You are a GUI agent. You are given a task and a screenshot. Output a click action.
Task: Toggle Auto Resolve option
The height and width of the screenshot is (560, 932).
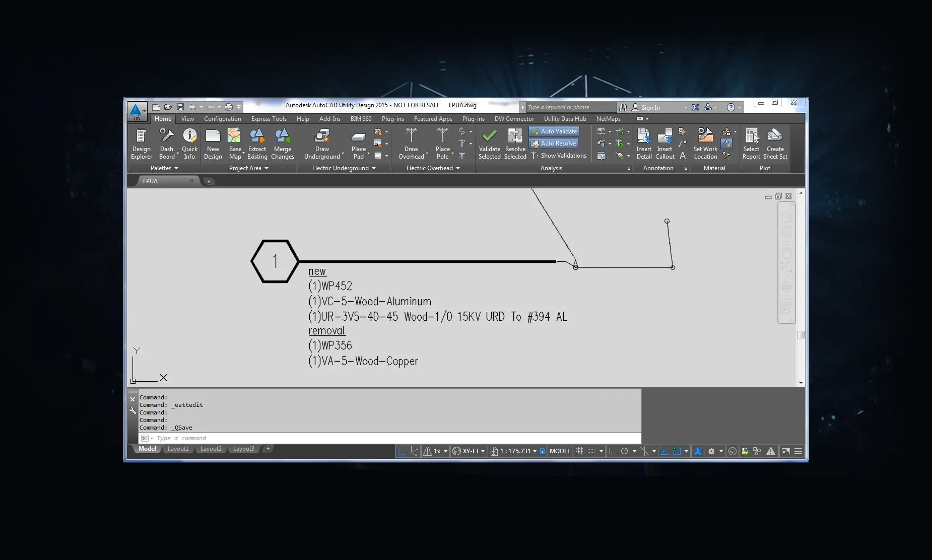[x=554, y=144]
